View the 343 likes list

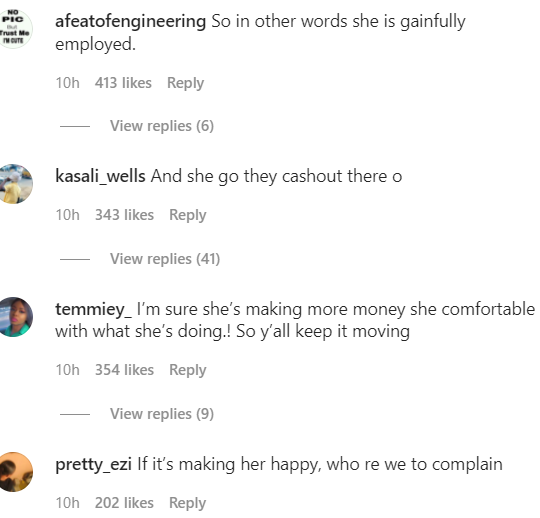[x=124, y=215]
